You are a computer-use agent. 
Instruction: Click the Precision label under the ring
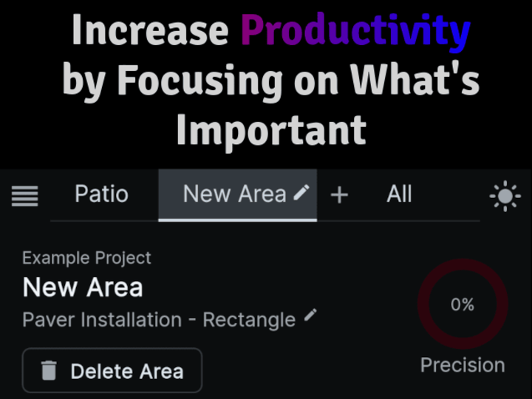(463, 365)
